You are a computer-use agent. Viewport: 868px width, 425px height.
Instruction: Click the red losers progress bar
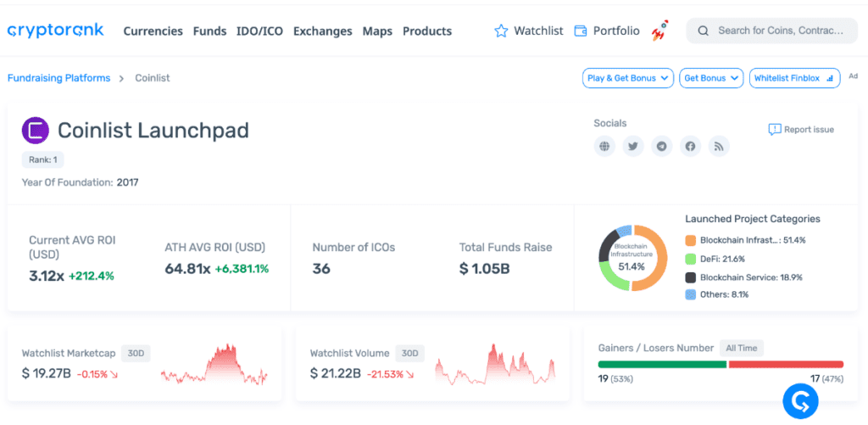coord(786,364)
